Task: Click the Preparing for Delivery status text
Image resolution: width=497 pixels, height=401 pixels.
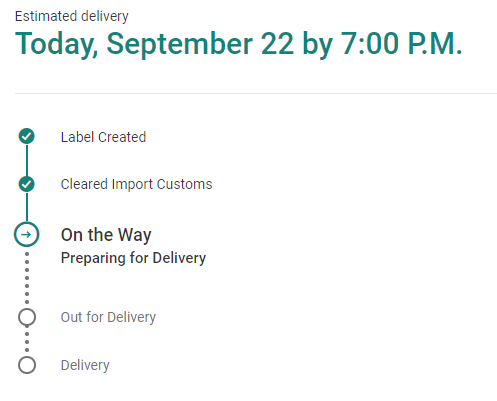Action: point(133,258)
